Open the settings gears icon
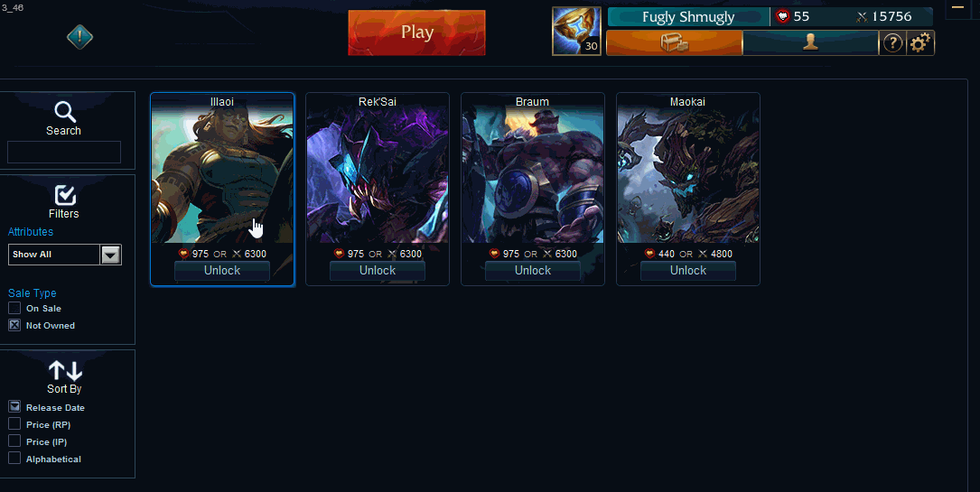This screenshot has height=492, width=980. (x=920, y=43)
